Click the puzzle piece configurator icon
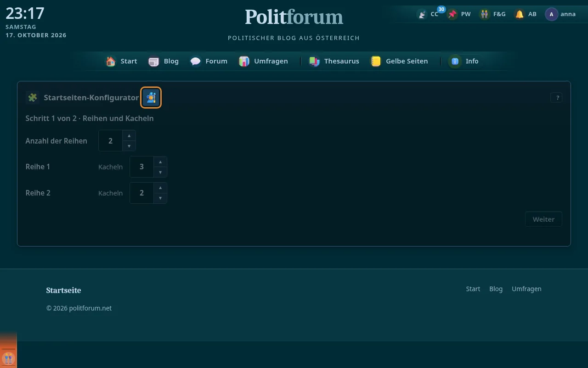Screen dimensions: 588x368 coord(33,98)
